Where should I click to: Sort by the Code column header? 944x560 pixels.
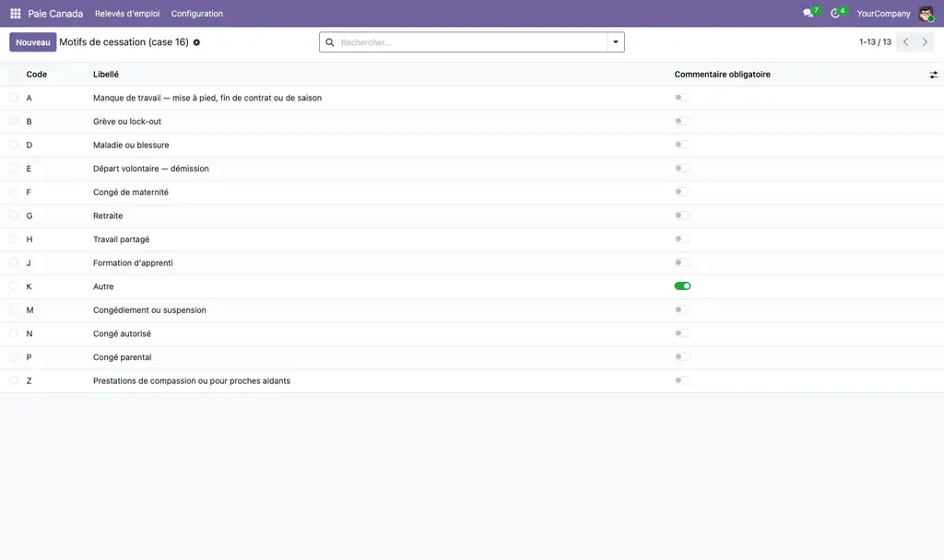[37, 75]
